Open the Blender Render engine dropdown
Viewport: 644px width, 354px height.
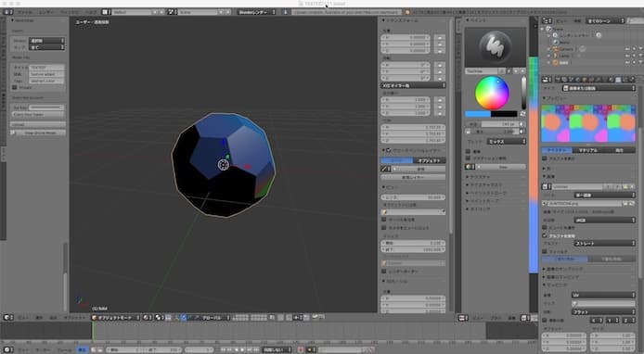(257, 12)
